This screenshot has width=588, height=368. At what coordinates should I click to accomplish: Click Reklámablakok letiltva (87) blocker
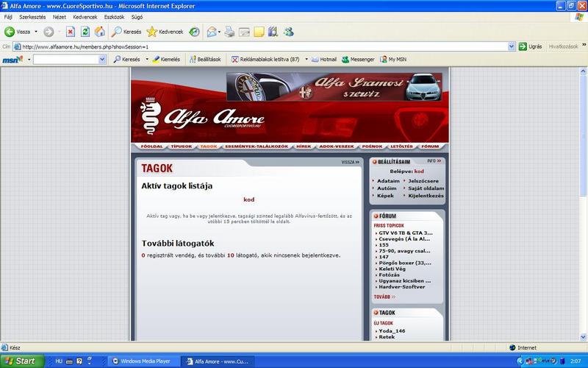265,60
